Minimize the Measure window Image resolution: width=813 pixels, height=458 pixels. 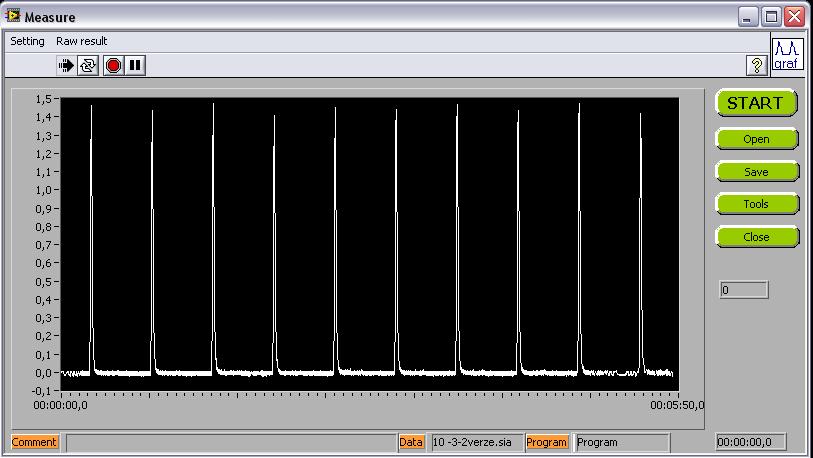747,17
